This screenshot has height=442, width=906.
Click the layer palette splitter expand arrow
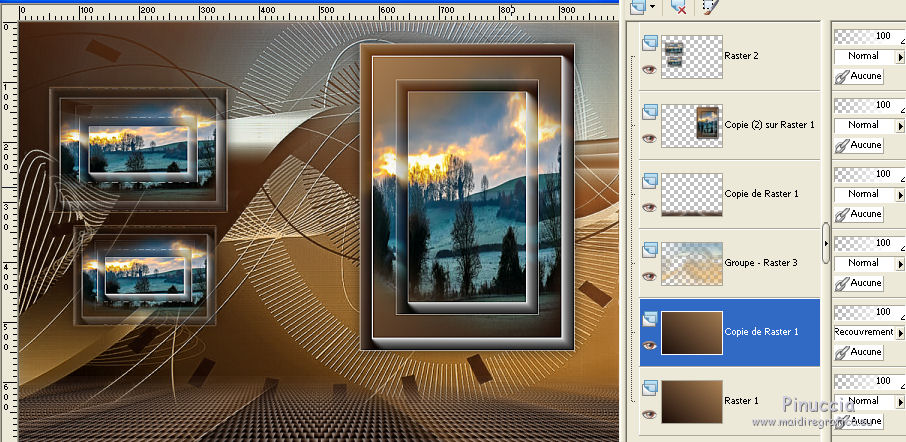[x=826, y=243]
